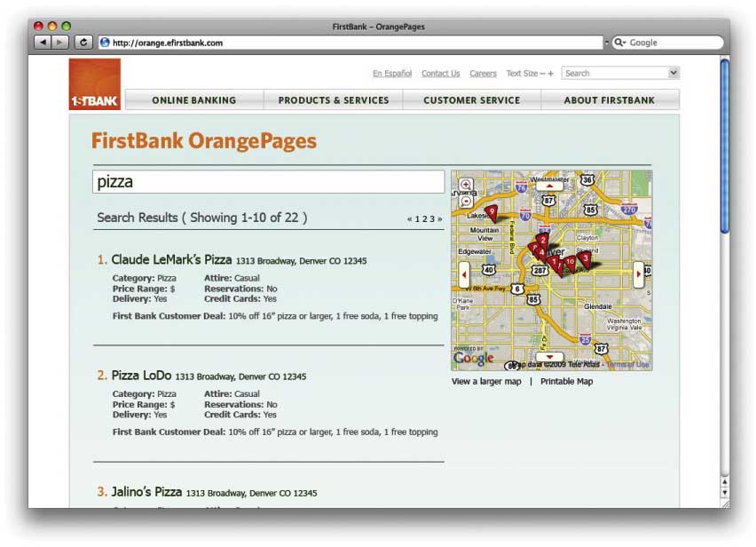Pan the map right with arrow button
756x547 pixels.
pyautogui.click(x=638, y=274)
